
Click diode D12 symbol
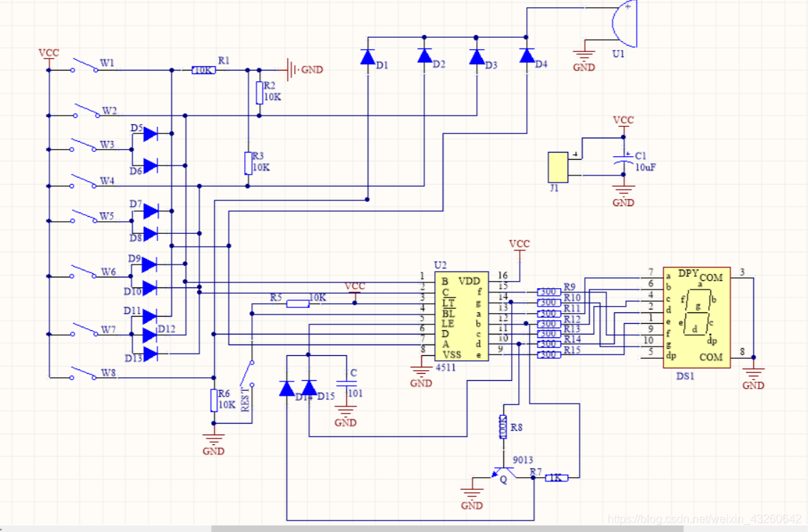(x=149, y=335)
